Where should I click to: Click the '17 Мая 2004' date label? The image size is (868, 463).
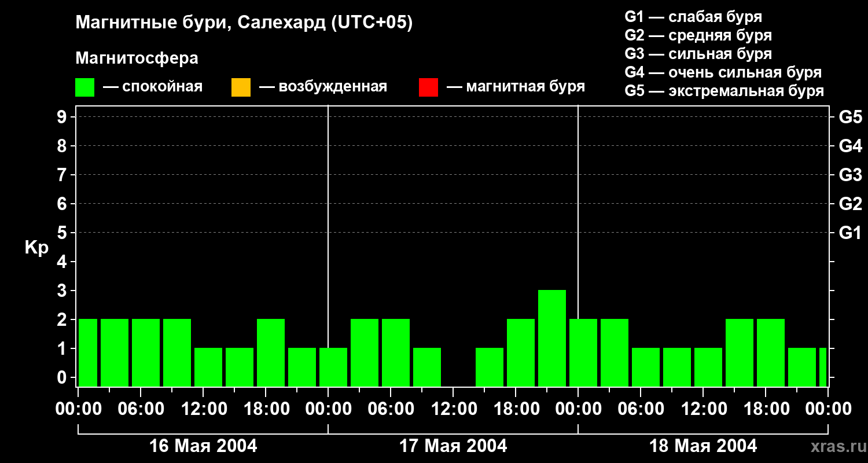click(x=453, y=446)
